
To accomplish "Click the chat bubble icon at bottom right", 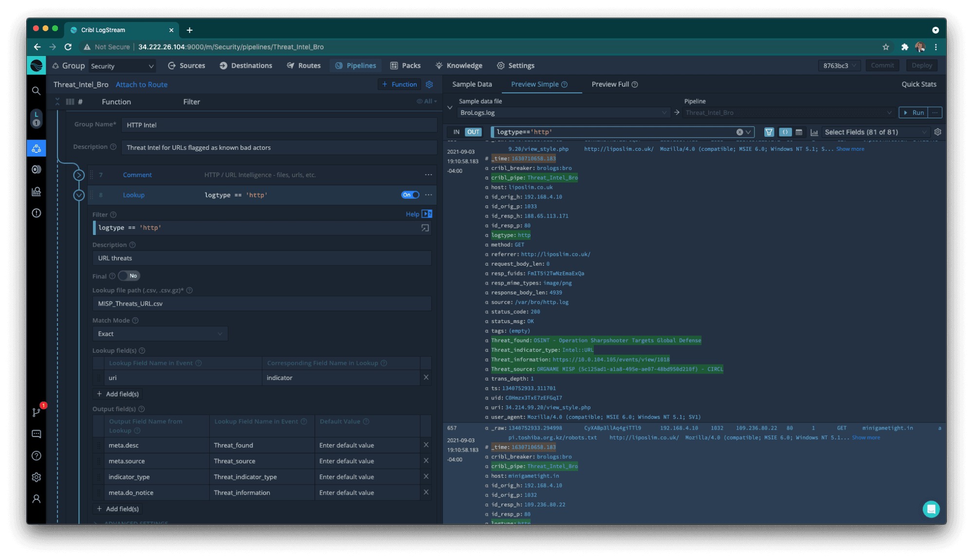I will tap(931, 509).
